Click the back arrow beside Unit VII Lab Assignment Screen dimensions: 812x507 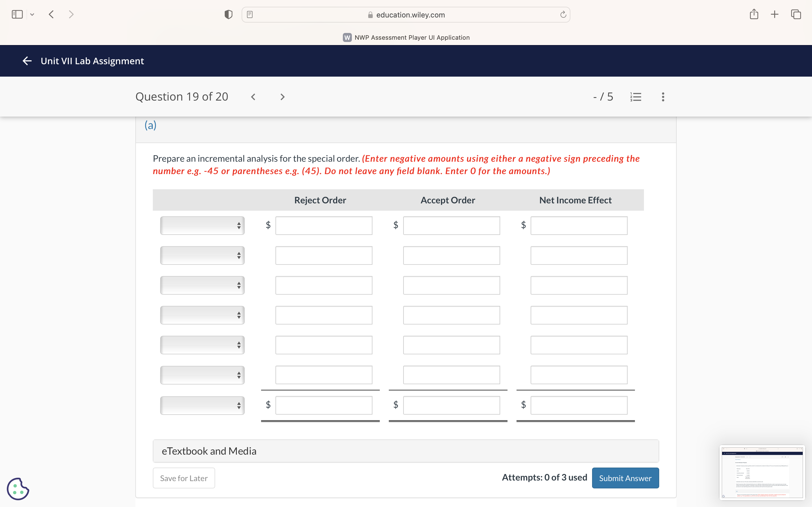coord(27,61)
